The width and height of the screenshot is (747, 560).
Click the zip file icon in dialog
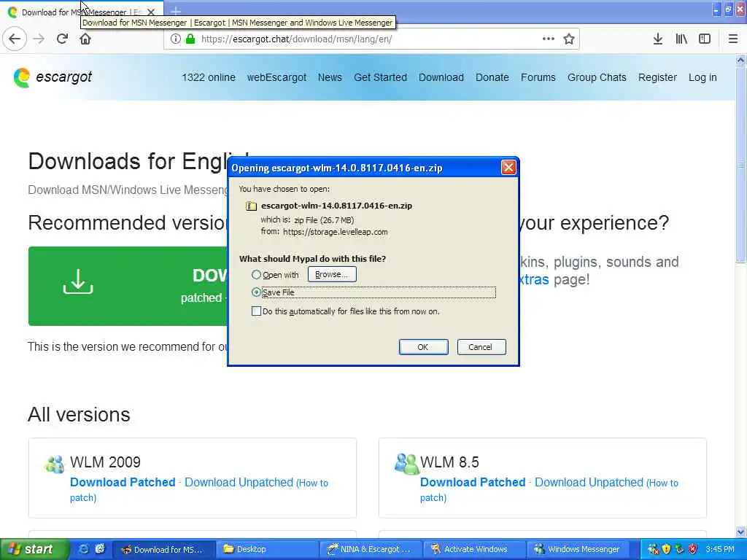[x=251, y=206]
